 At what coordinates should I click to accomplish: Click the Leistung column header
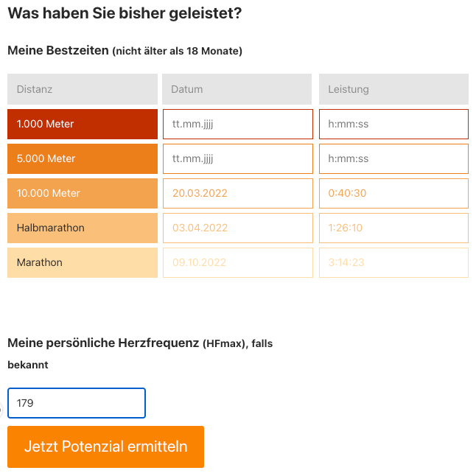click(393, 89)
